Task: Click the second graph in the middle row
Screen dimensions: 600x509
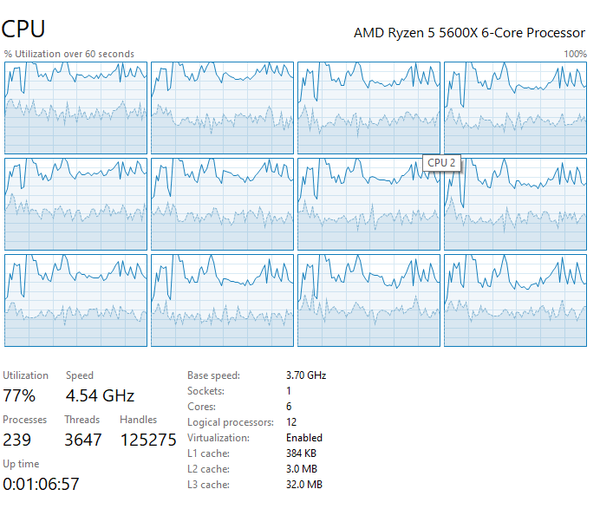Action: [222, 203]
